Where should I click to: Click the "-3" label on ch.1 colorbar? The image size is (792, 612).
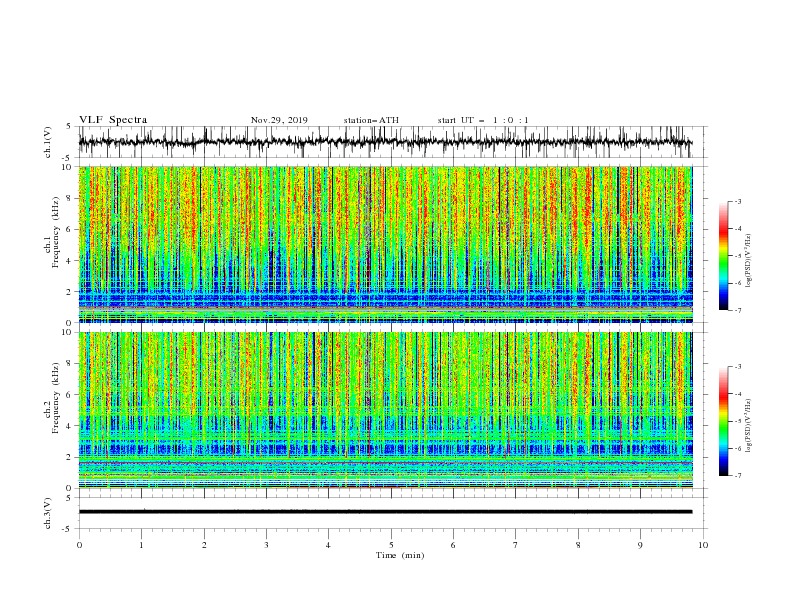[738, 201]
